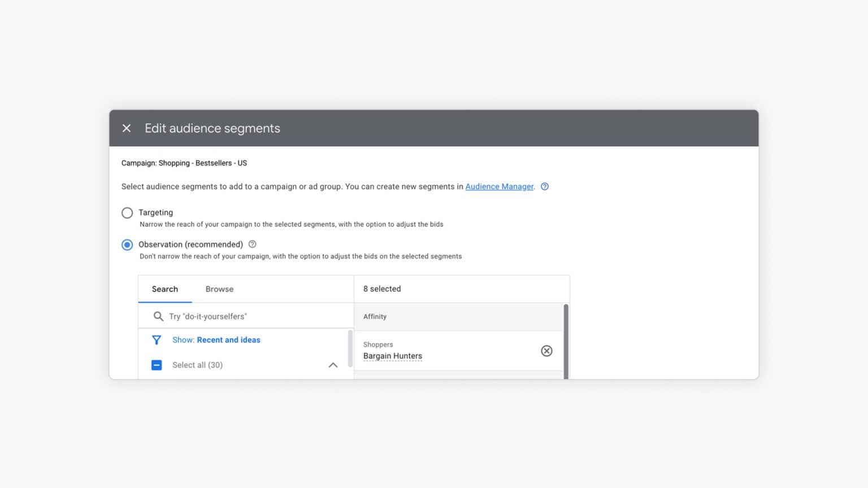Click the filter funnel icon

click(x=157, y=339)
